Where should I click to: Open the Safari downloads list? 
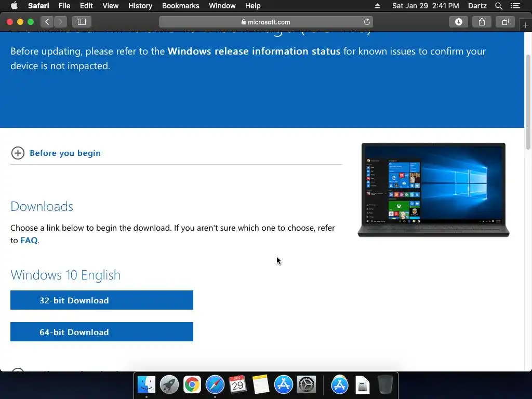click(458, 22)
